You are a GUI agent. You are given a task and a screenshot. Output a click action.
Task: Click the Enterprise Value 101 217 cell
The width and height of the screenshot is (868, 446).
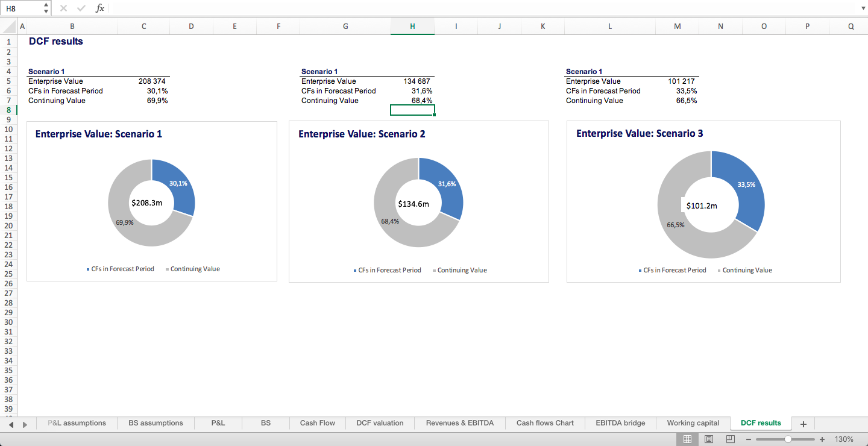coord(678,81)
